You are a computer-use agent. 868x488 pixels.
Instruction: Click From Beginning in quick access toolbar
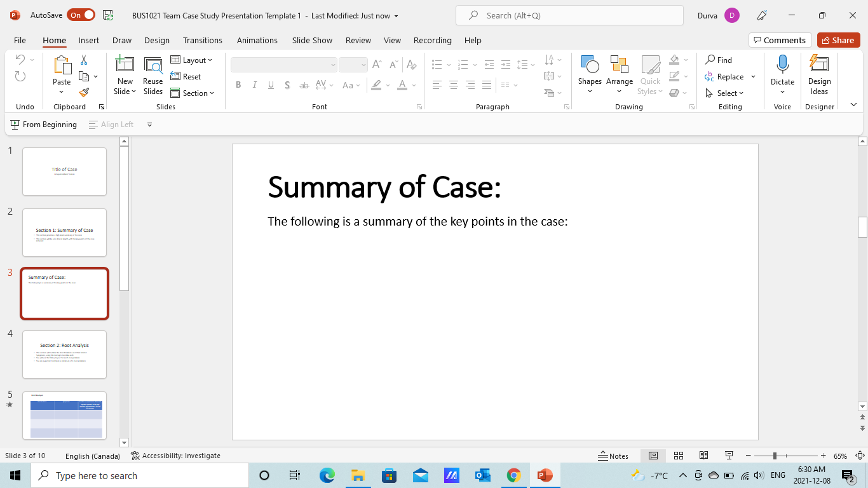44,125
